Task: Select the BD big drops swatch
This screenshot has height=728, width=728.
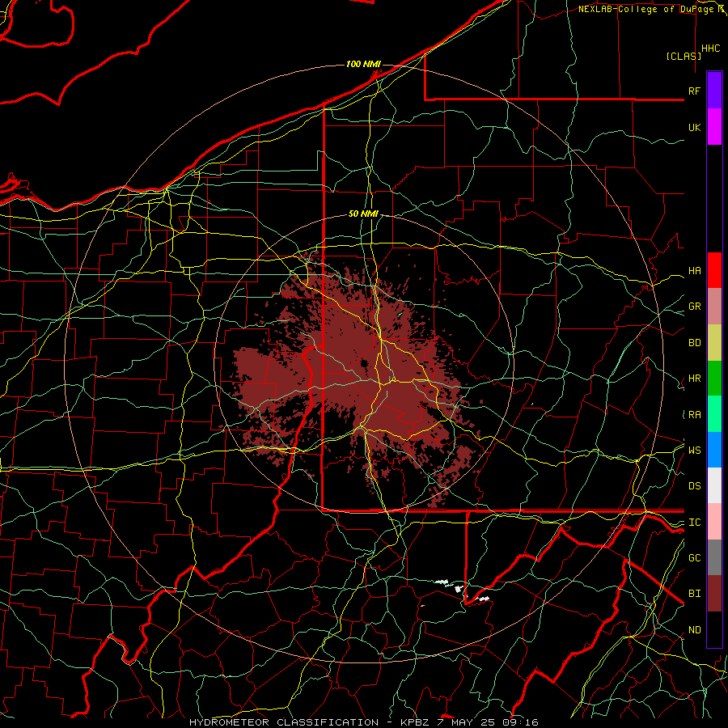Action: [714, 342]
